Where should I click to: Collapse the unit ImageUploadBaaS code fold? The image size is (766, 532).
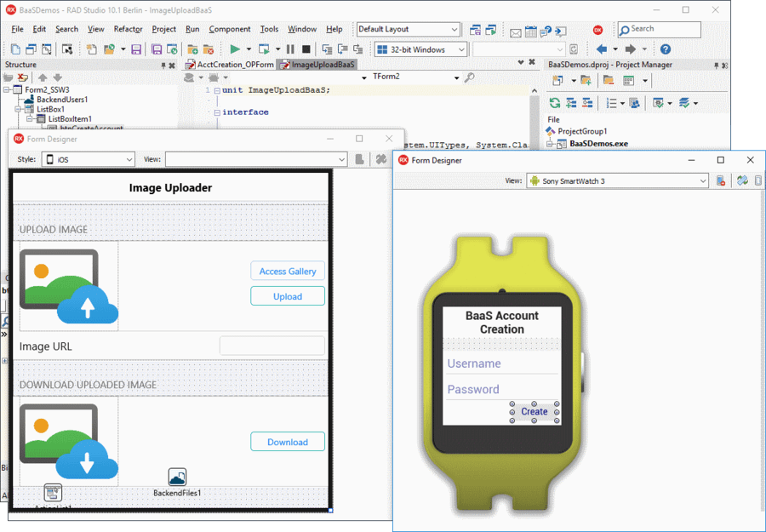click(x=217, y=90)
